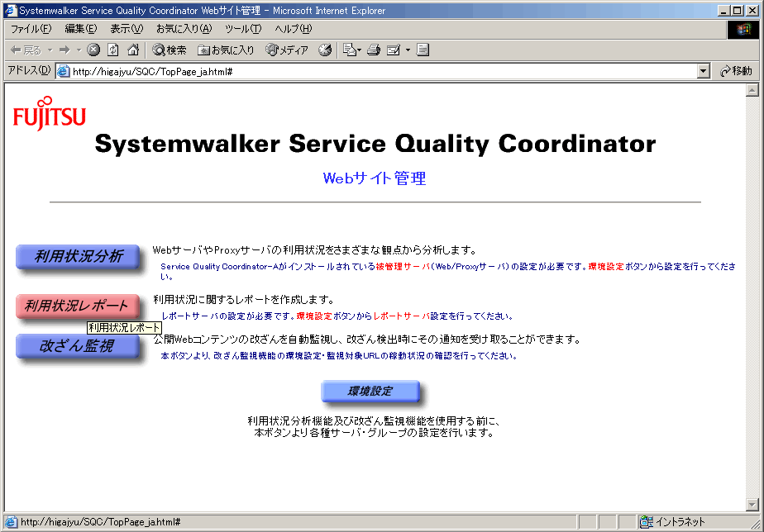This screenshot has width=764, height=532.
Task: Open the 検索 search pane
Action: point(170,50)
